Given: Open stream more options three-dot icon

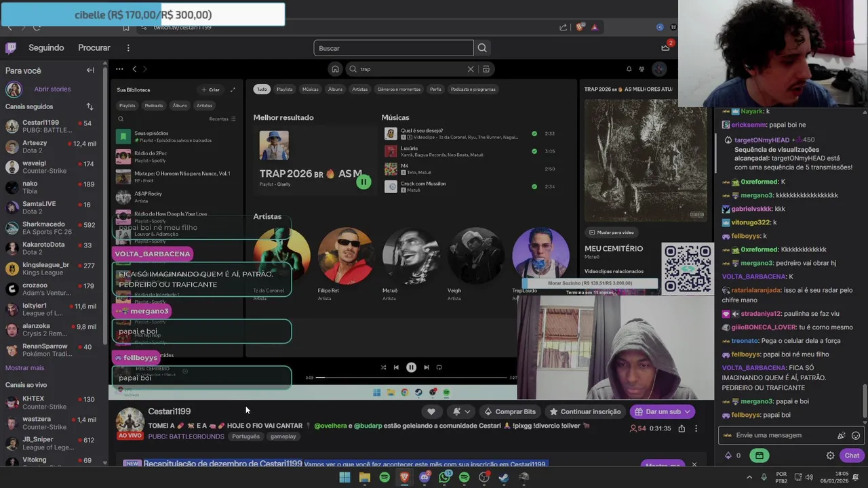Looking at the screenshot, I should tap(696, 428).
